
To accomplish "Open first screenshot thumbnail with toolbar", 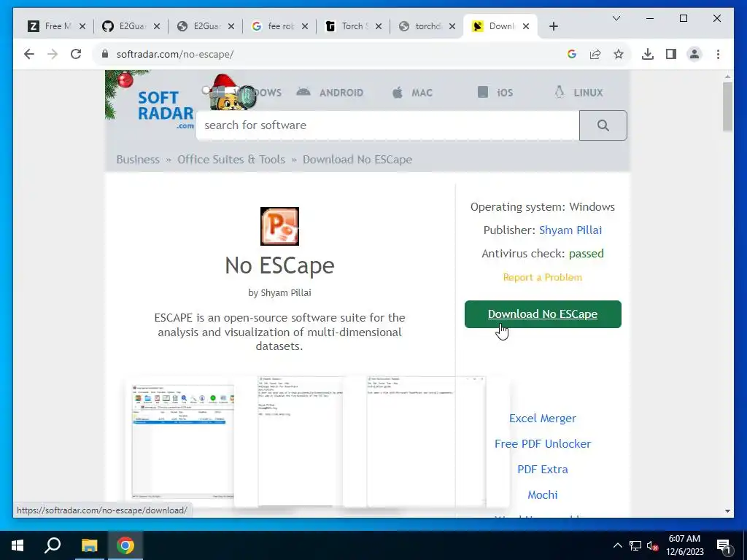I will tap(183, 442).
